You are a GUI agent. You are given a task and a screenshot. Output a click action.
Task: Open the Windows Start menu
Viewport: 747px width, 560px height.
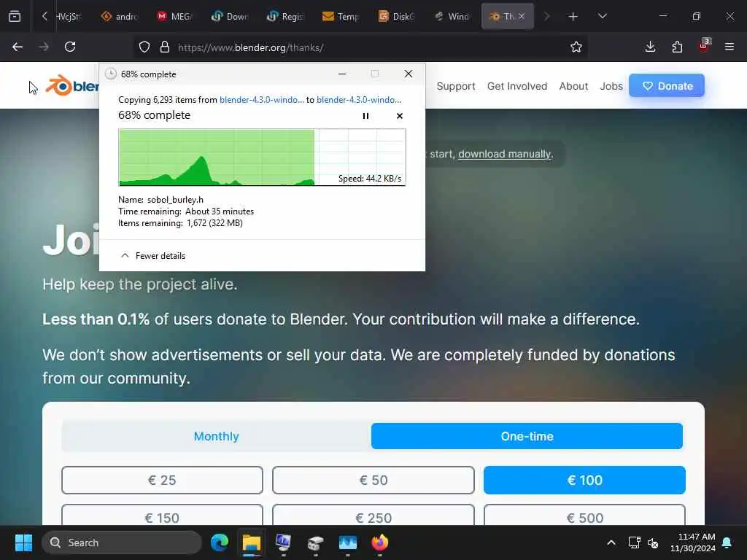[23, 542]
